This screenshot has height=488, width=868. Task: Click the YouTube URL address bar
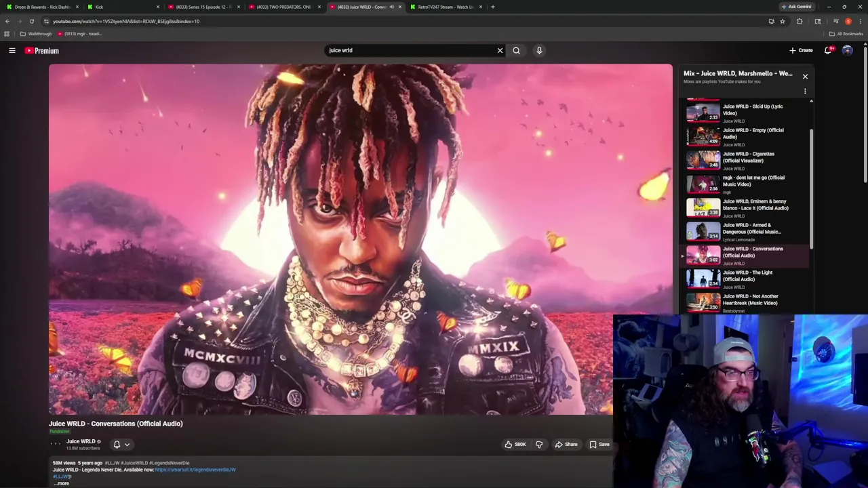coord(407,21)
